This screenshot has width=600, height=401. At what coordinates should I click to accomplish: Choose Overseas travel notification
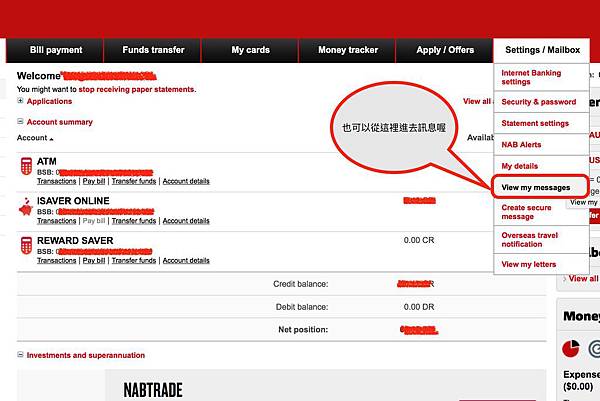(x=541, y=240)
